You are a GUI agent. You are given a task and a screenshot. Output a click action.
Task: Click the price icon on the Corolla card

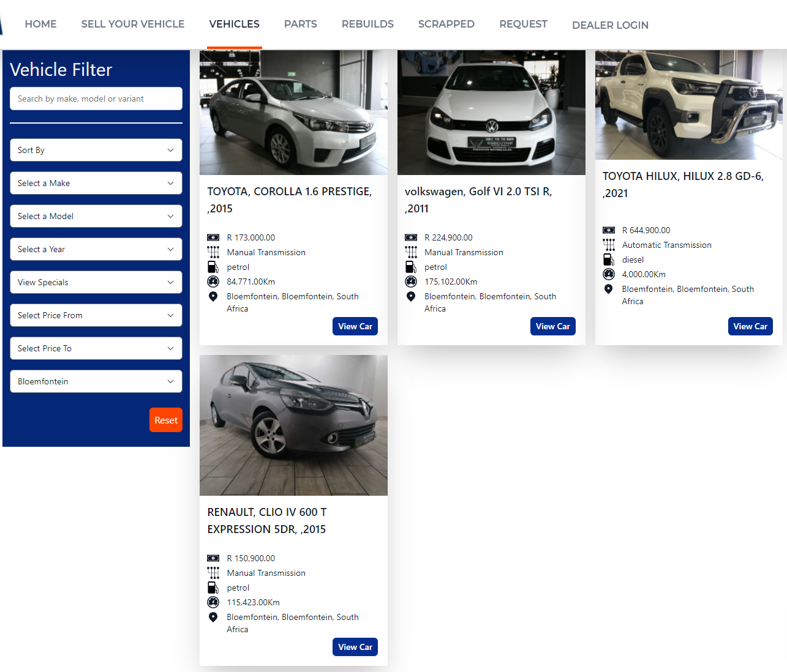pos(213,237)
